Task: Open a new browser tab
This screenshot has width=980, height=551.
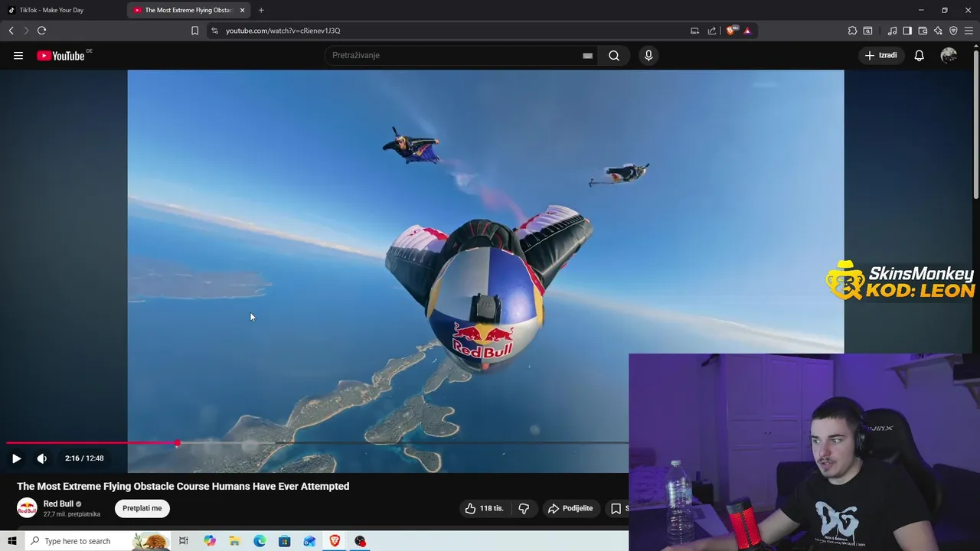Action: click(261, 10)
